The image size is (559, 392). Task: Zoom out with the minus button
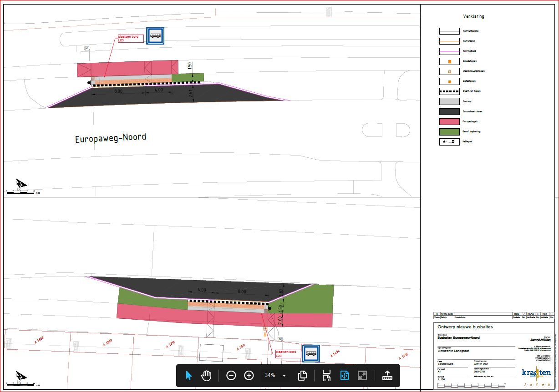point(231,376)
